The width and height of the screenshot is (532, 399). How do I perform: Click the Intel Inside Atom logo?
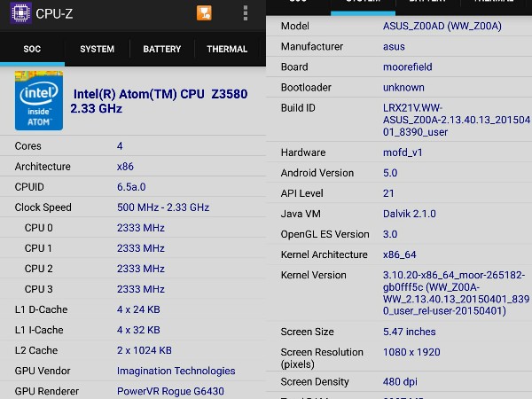[39, 100]
